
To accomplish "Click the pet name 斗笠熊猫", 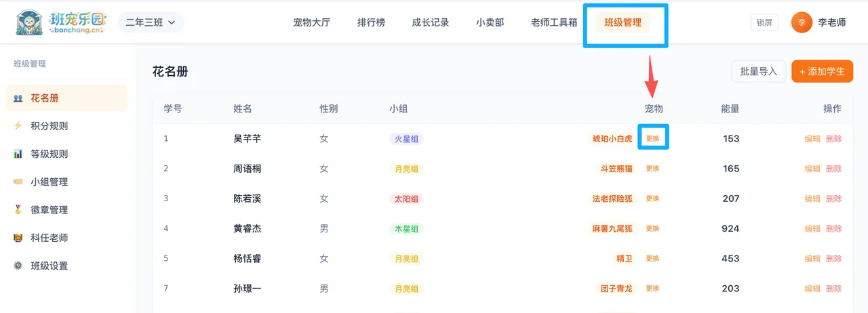I will (x=616, y=169).
